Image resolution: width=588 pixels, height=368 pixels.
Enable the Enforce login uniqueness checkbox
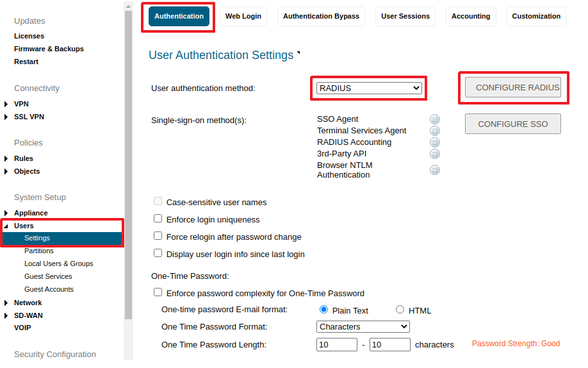coord(158,219)
